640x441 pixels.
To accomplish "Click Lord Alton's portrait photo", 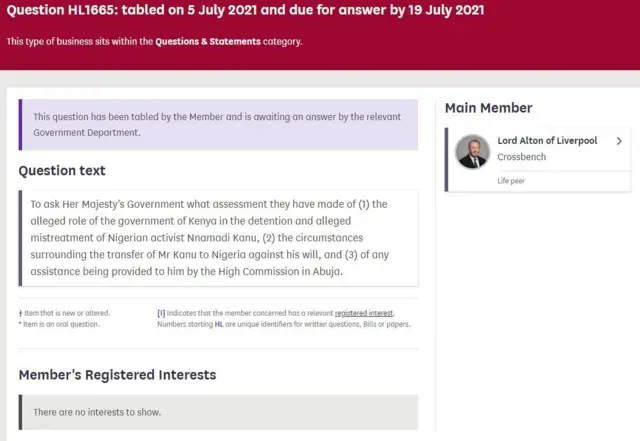I will (472, 151).
